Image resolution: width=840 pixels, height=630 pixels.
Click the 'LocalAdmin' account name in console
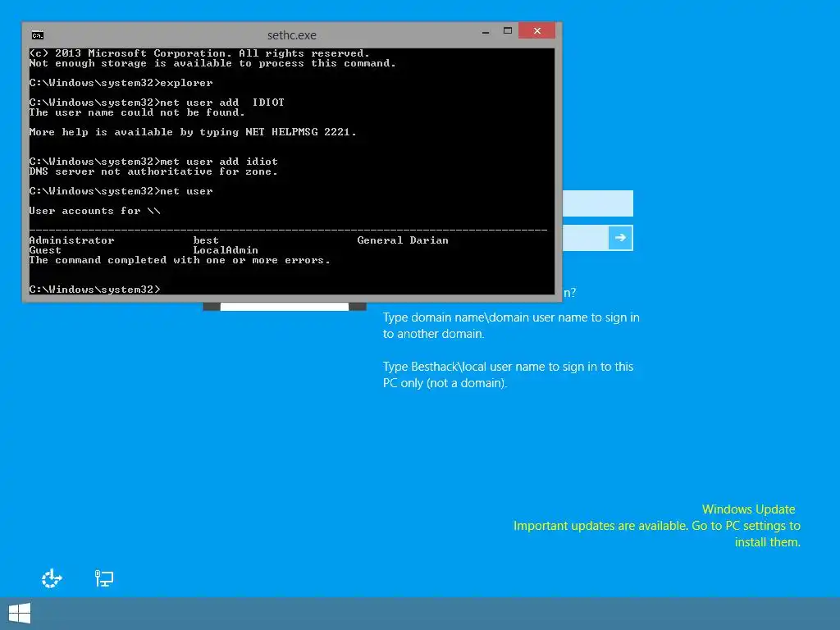(226, 250)
